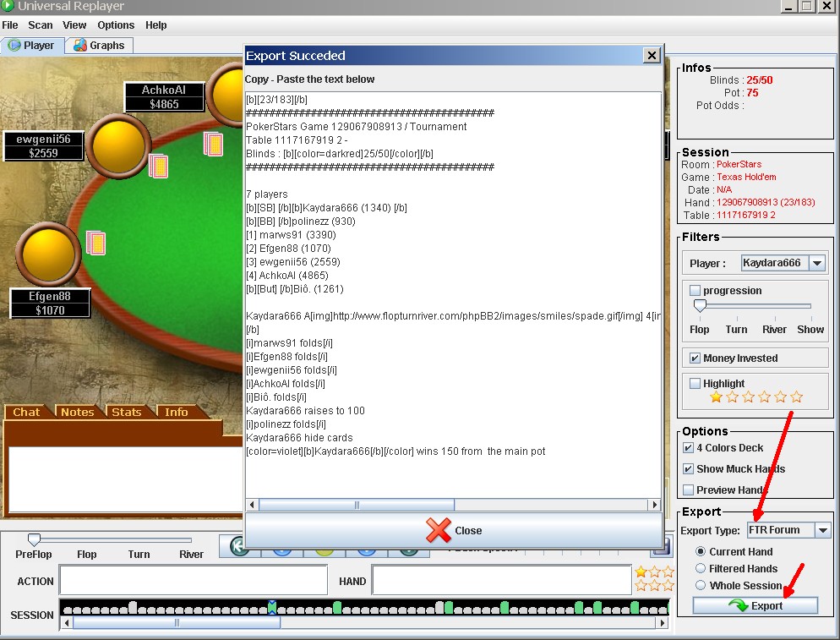Click the fifth Highlight star
The image size is (840, 640).
click(781, 397)
